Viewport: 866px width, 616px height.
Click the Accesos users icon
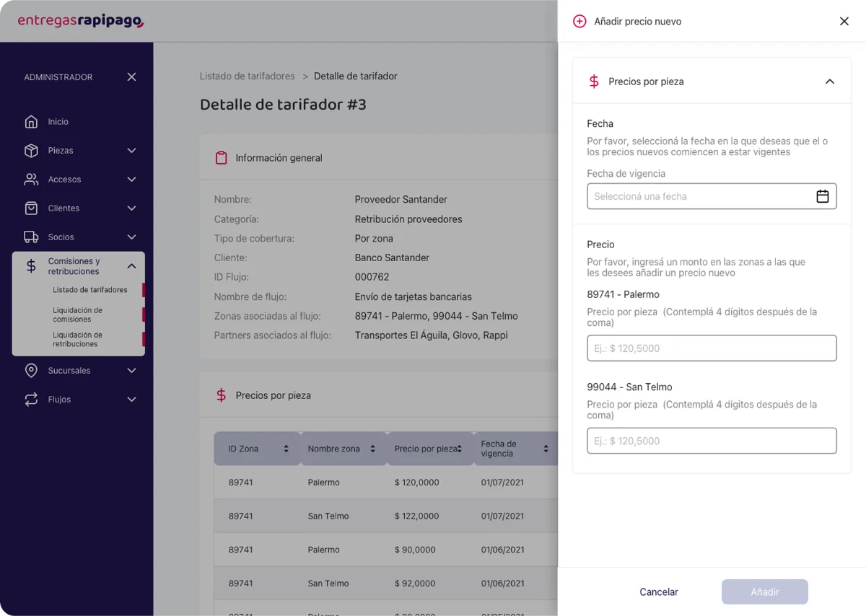click(x=31, y=179)
